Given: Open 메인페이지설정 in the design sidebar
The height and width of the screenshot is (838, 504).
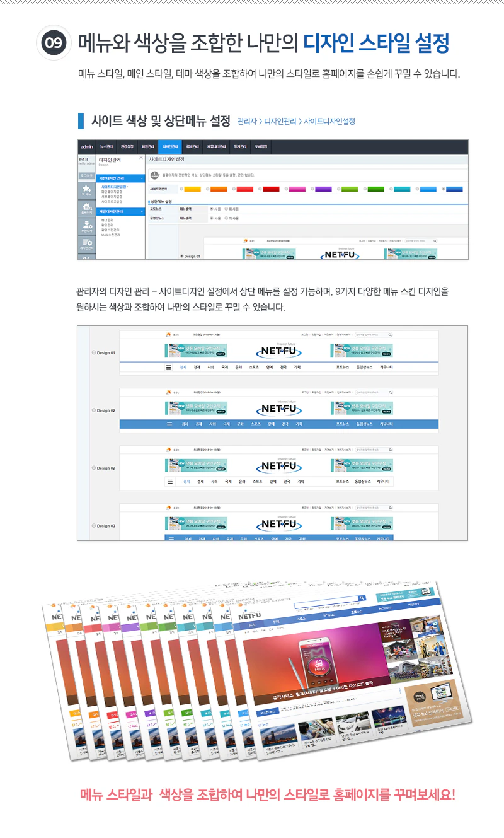Looking at the screenshot, I should click(x=112, y=192).
